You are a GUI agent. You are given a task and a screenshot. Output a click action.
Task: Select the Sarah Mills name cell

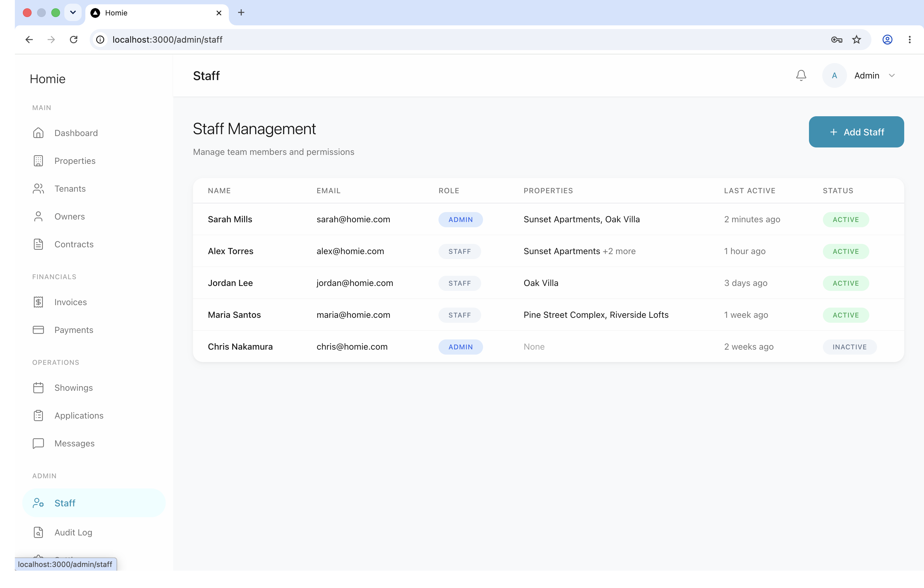pyautogui.click(x=230, y=219)
